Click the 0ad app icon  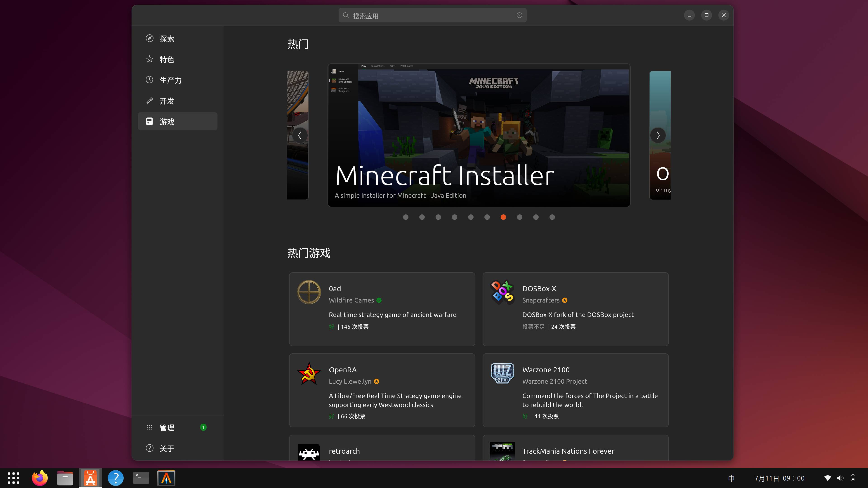tap(309, 292)
